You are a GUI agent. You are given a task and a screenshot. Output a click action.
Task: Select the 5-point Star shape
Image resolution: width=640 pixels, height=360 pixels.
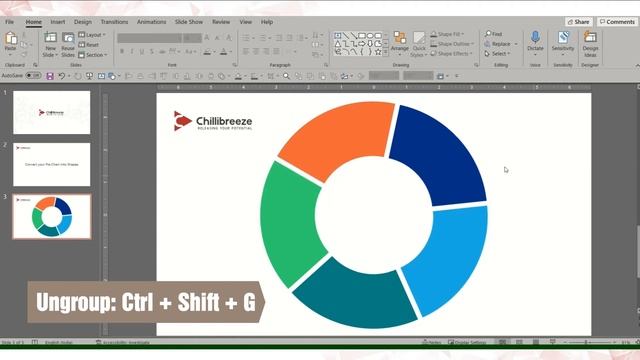point(378,52)
